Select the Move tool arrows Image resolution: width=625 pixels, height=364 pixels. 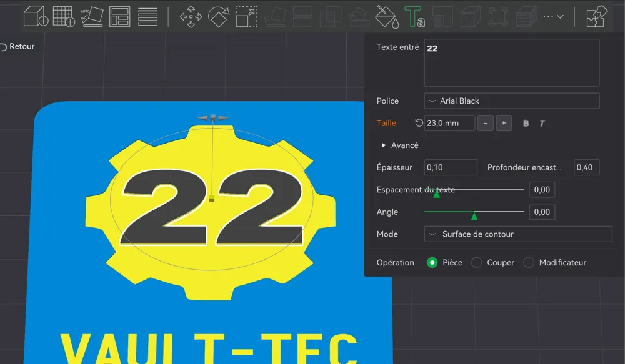coord(191,17)
